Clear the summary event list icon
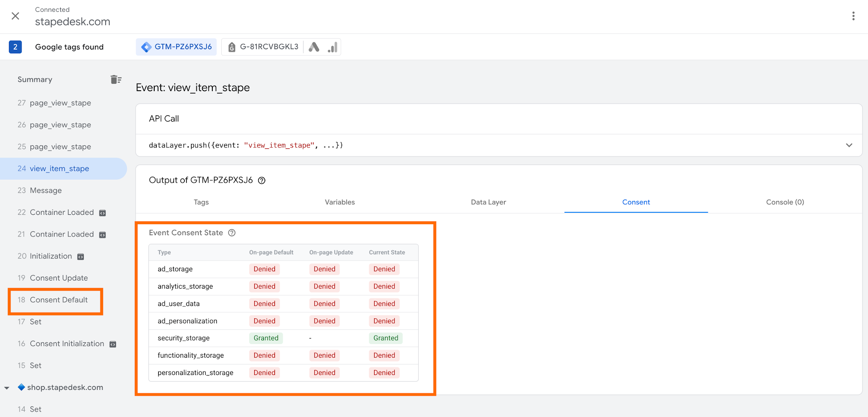 (116, 79)
